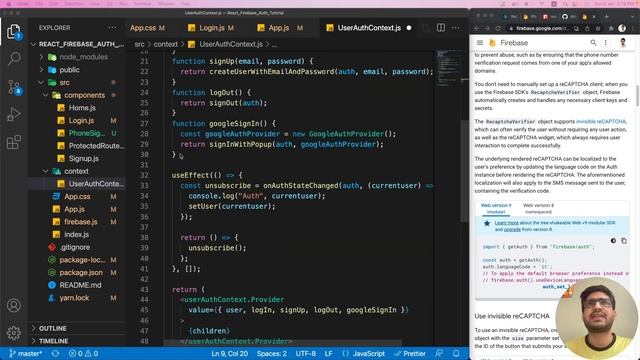Go back in the browser

pyautogui.click(x=476, y=28)
